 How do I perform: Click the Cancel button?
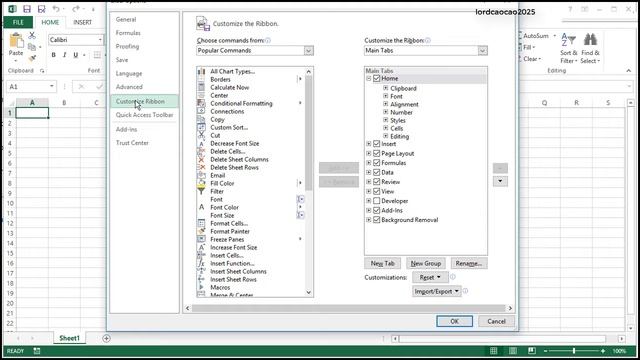(x=496, y=321)
